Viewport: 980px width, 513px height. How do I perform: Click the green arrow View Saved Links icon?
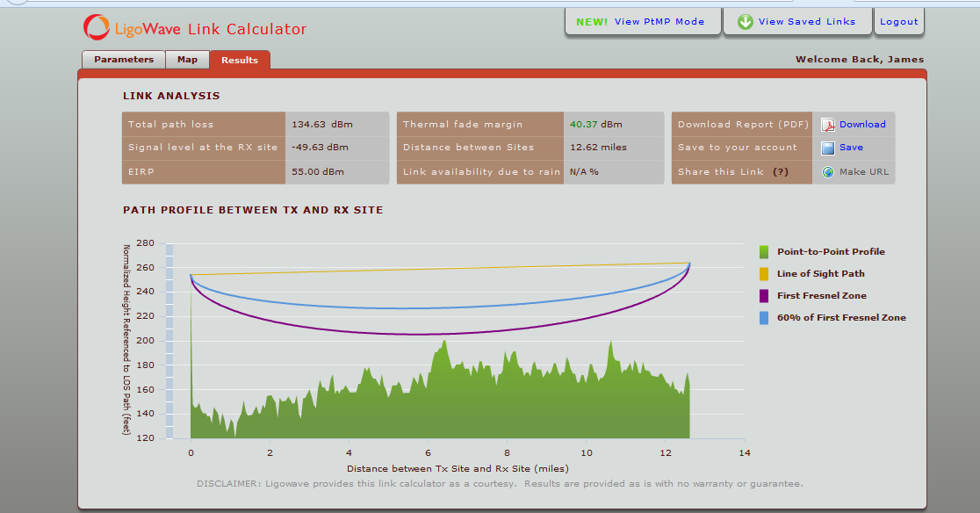(745, 22)
